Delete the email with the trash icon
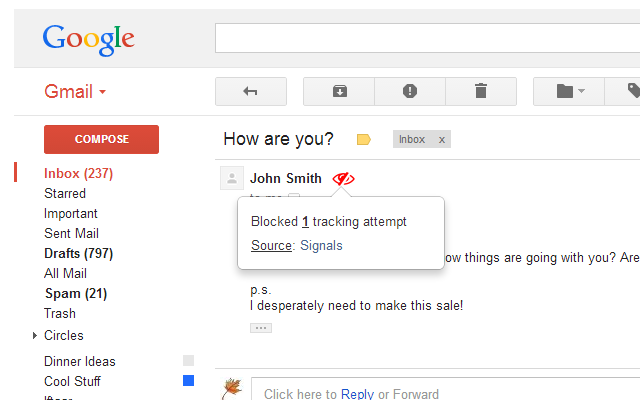The height and width of the screenshot is (400, 640). point(481,91)
